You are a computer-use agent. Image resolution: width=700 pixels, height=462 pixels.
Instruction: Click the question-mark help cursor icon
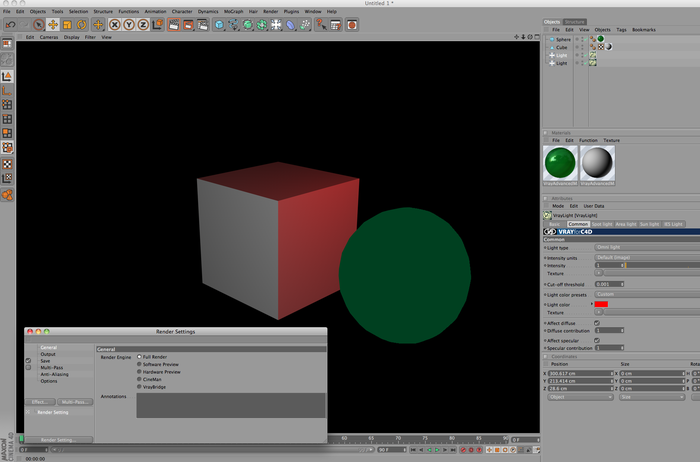pos(321,25)
